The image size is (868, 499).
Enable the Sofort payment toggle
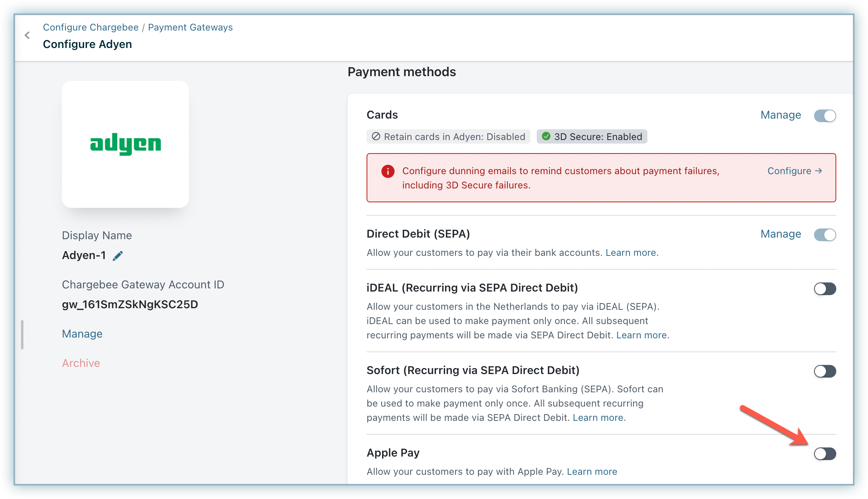point(825,371)
